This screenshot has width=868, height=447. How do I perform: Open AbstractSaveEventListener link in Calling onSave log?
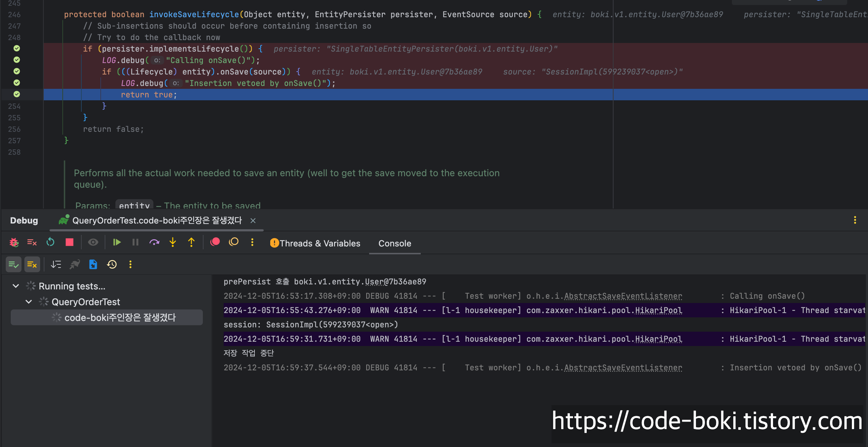tap(623, 296)
